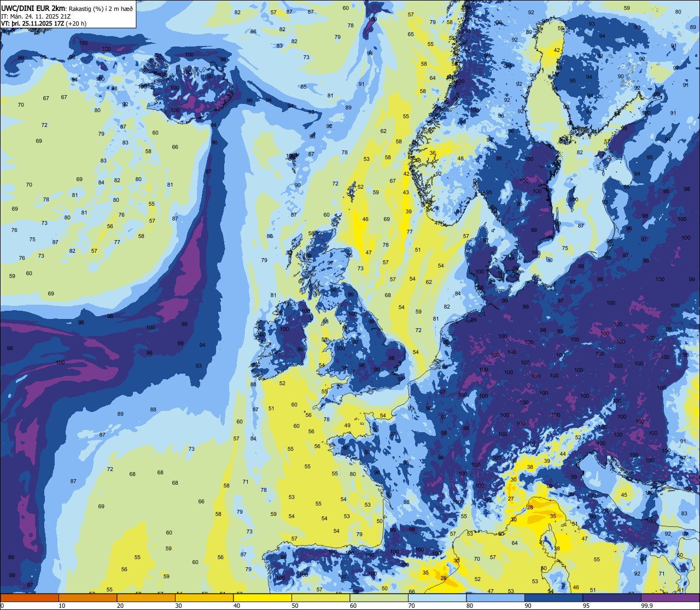Click the 'UWC/DINI EUR 2km' title text
Screen dimensions: 700x610
click(x=32, y=8)
